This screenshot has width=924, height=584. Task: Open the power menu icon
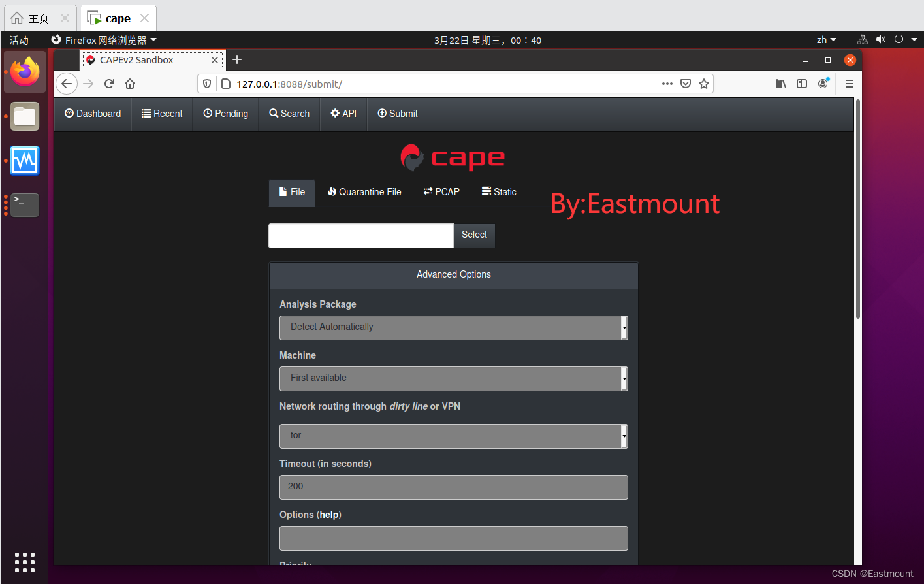click(899, 40)
